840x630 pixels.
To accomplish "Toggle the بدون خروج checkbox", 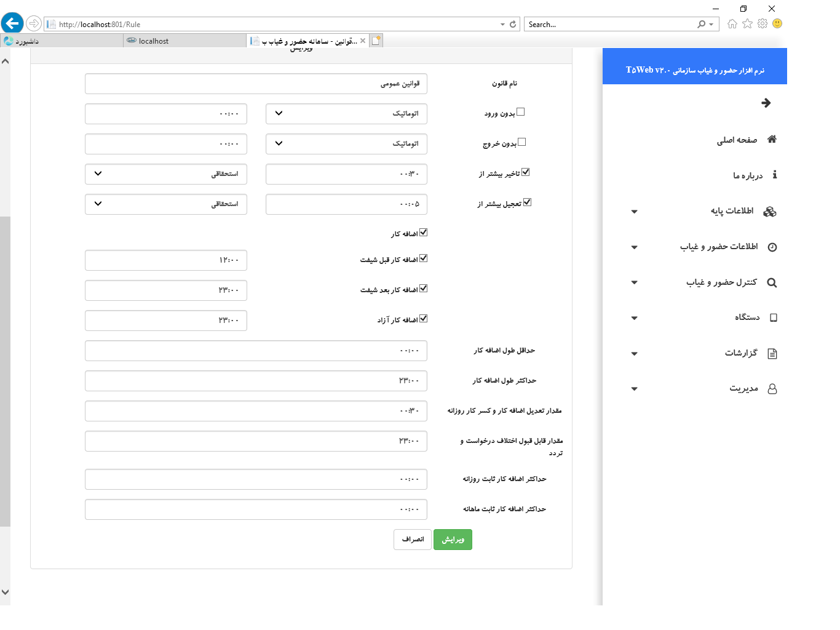I will pyautogui.click(x=522, y=142).
